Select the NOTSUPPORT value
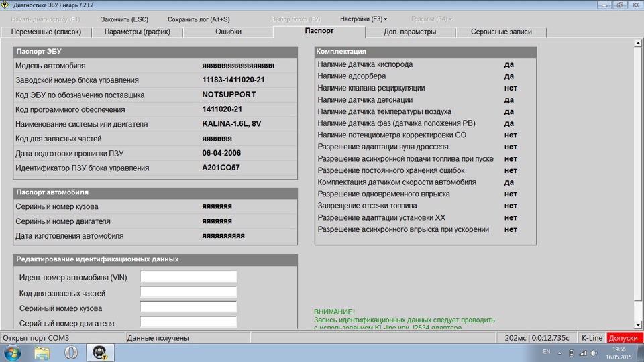The width and height of the screenshot is (644, 362). (229, 95)
